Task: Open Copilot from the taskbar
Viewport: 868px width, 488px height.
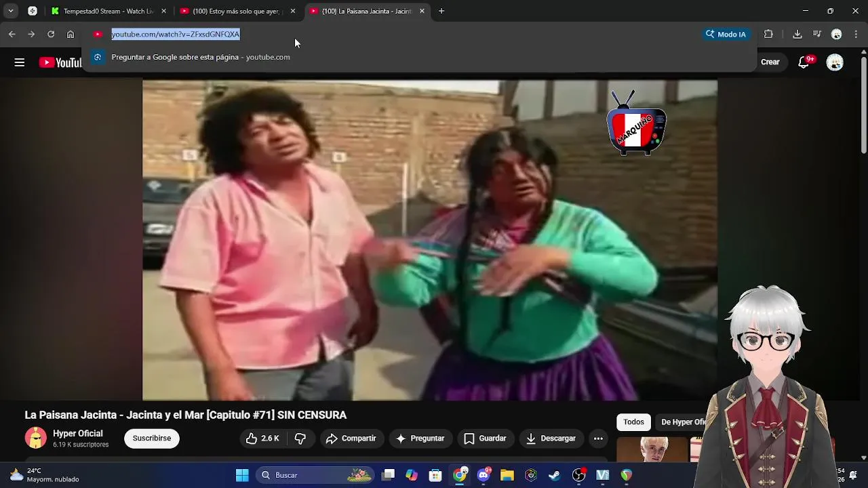Action: tap(412, 475)
